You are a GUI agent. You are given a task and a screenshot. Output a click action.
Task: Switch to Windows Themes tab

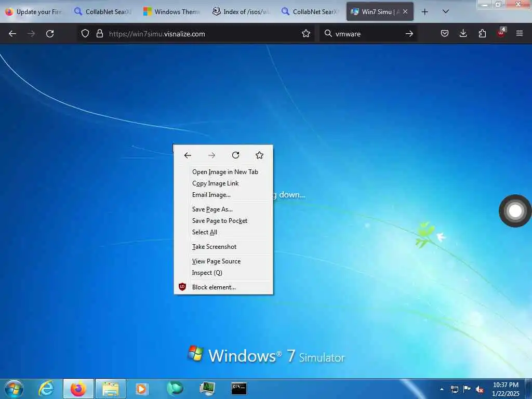click(171, 12)
